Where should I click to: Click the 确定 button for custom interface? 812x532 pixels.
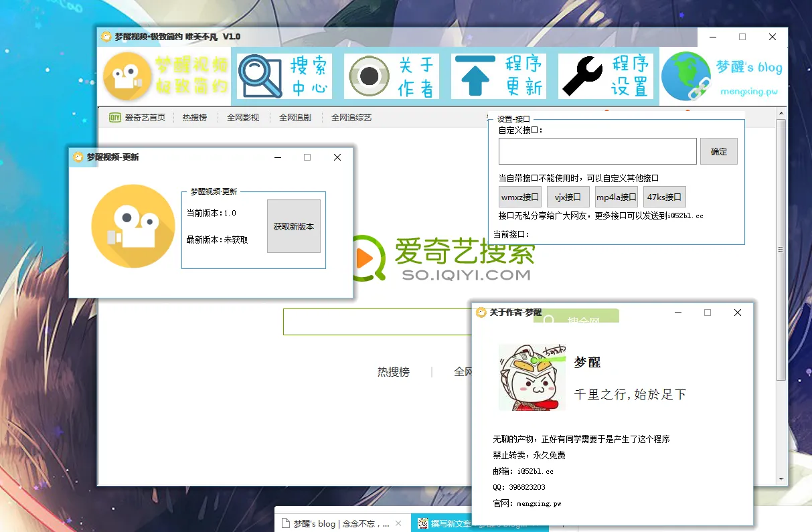[719, 151]
